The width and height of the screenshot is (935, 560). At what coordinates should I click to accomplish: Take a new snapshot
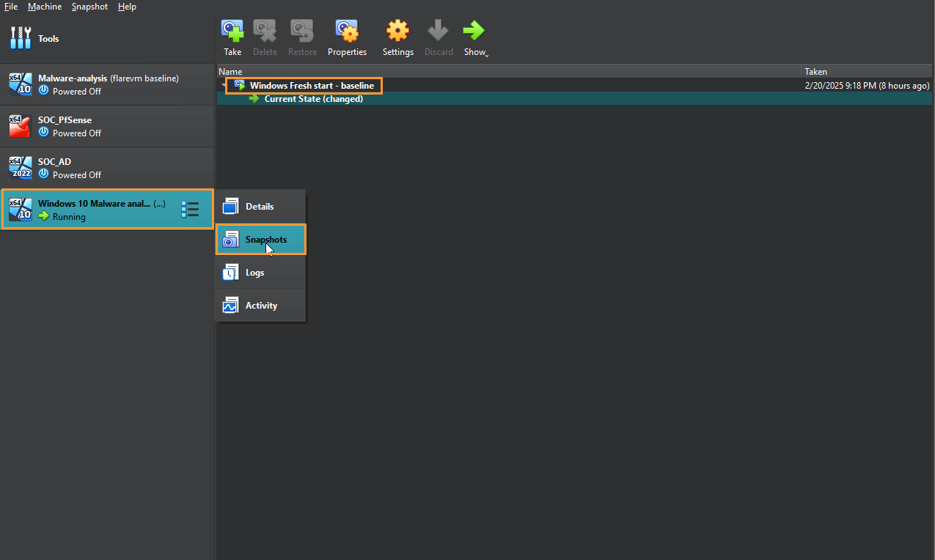click(x=232, y=38)
